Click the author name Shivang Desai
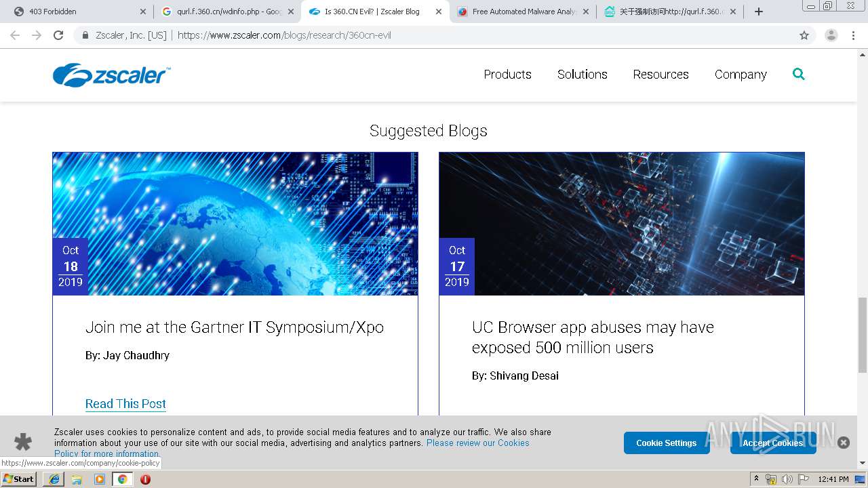868x488 pixels. [524, 375]
